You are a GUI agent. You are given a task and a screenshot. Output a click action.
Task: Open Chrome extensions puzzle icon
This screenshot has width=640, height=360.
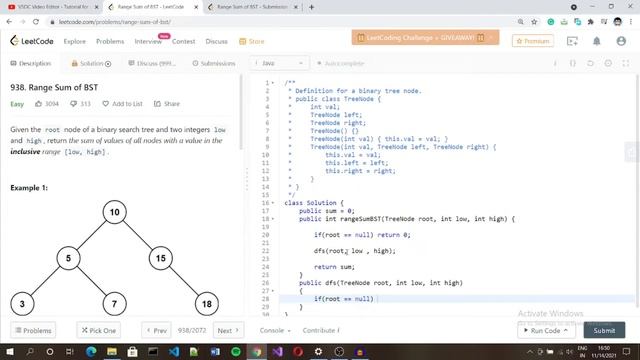(x=591, y=22)
